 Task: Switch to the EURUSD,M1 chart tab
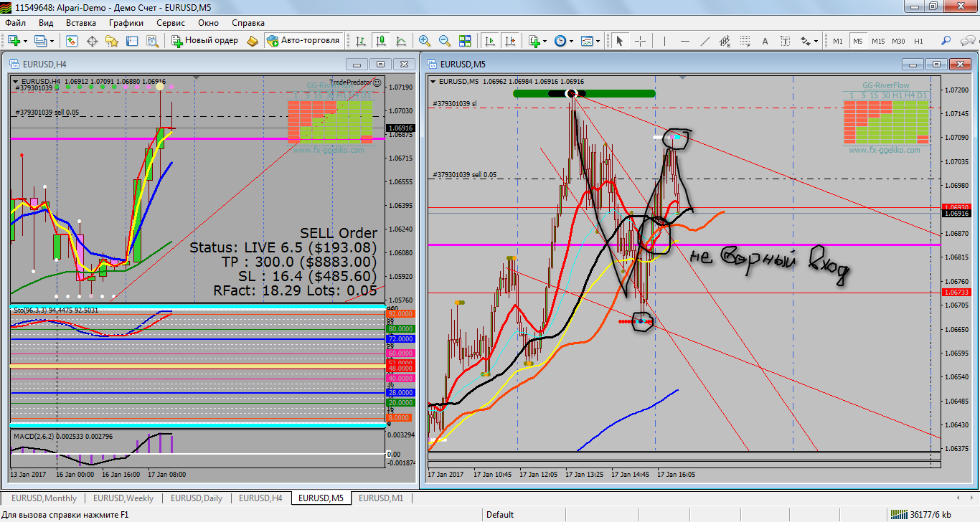(381, 498)
